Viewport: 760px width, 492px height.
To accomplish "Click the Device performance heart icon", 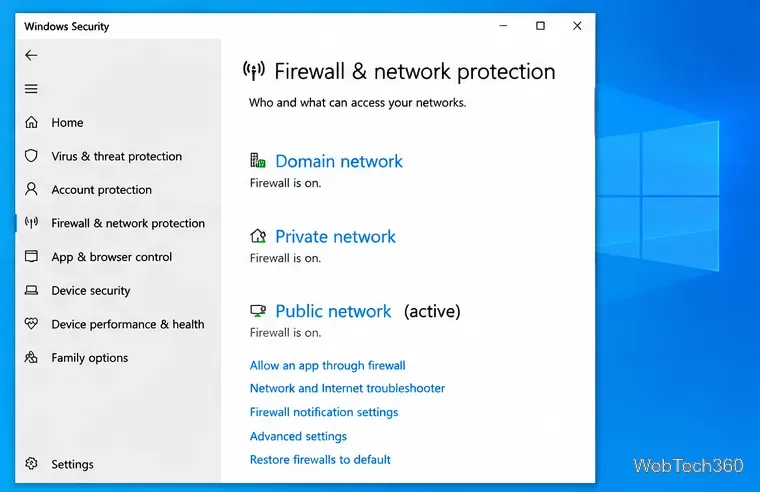I will tap(31, 323).
